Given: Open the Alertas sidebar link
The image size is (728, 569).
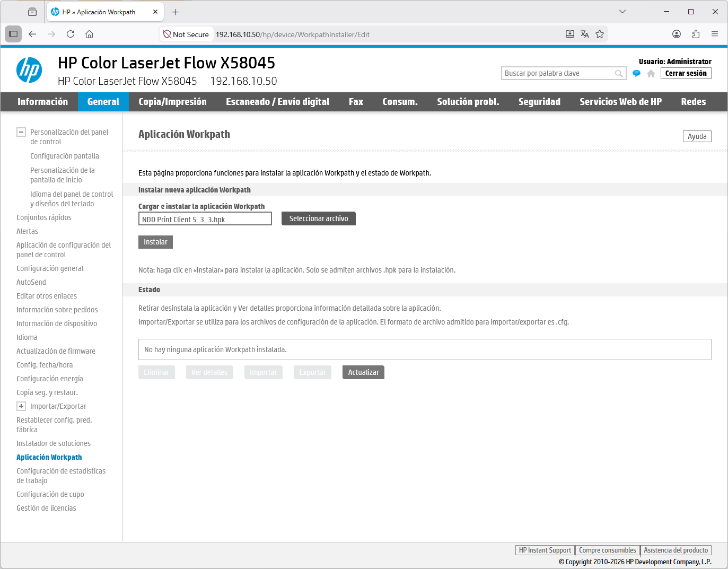Looking at the screenshot, I should pos(27,231).
